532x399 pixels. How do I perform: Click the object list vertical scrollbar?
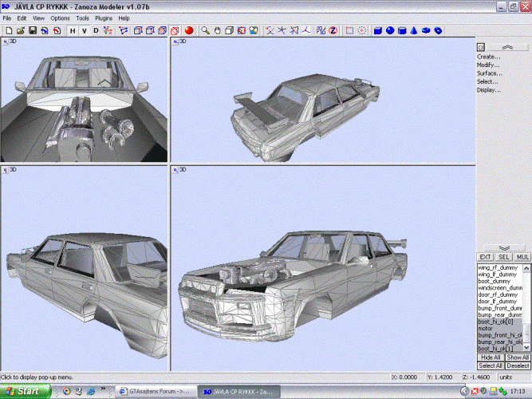point(527,307)
